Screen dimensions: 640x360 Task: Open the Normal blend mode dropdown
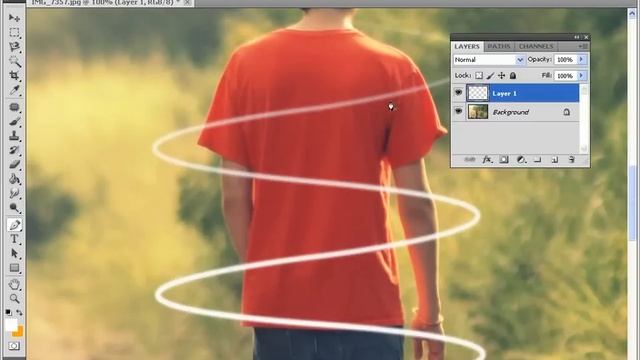tap(489, 60)
